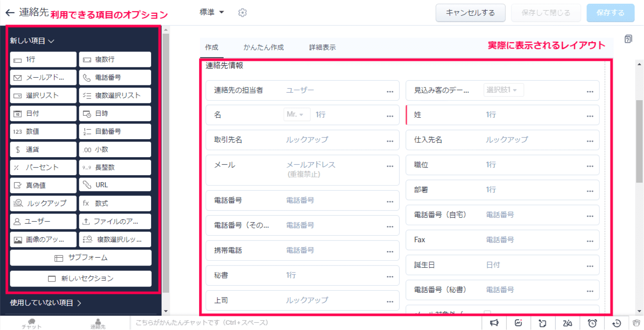Viewport: 644px width, 330px height.
Task: Open options menu for 取引先名 field
Action: click(x=390, y=141)
